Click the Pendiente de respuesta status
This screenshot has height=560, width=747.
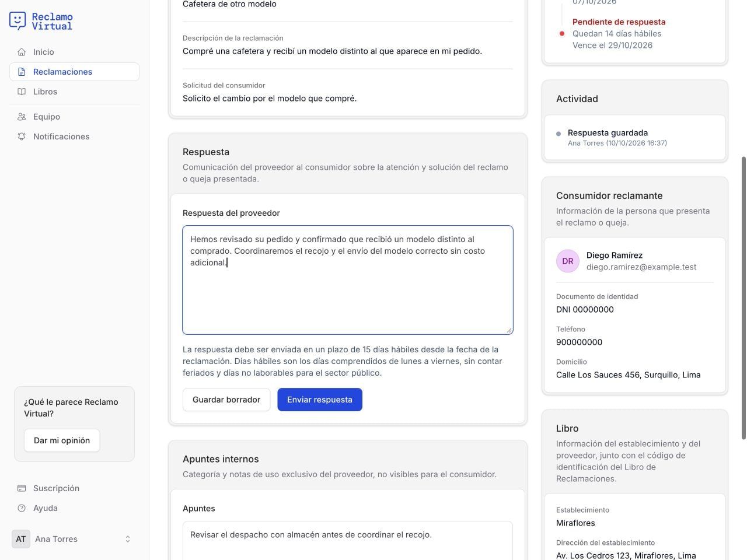(619, 22)
